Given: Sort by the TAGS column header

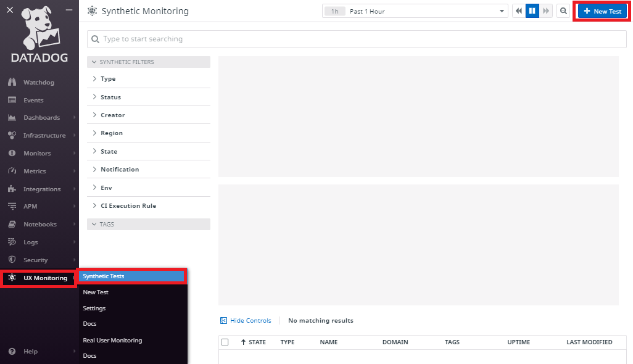Looking at the screenshot, I should click(452, 342).
